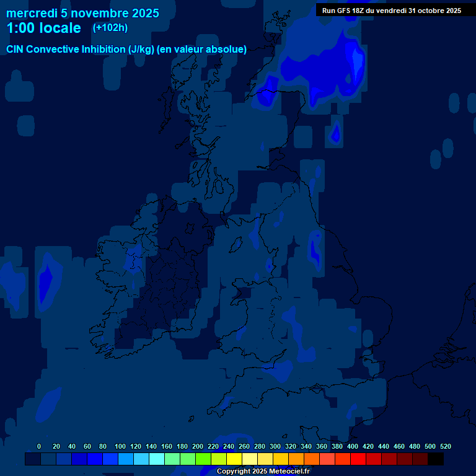This screenshot has height=476, width=476.
Task: Select the darkest navy swatch at legend start
Action: (x=33, y=459)
